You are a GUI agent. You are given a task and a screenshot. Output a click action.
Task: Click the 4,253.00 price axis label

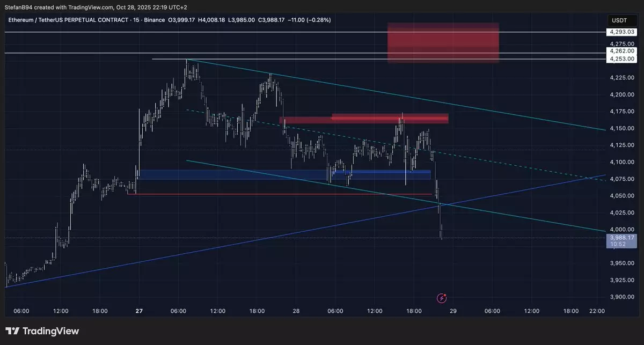pos(622,58)
